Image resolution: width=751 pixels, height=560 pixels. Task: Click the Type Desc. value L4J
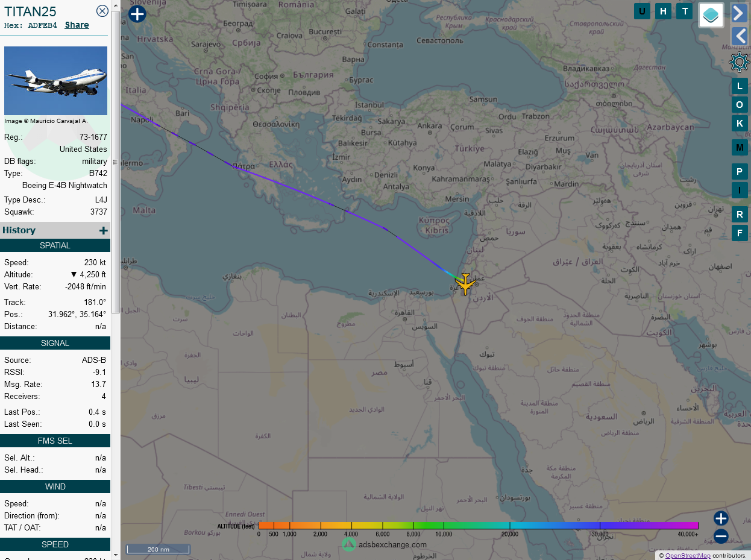pos(101,200)
